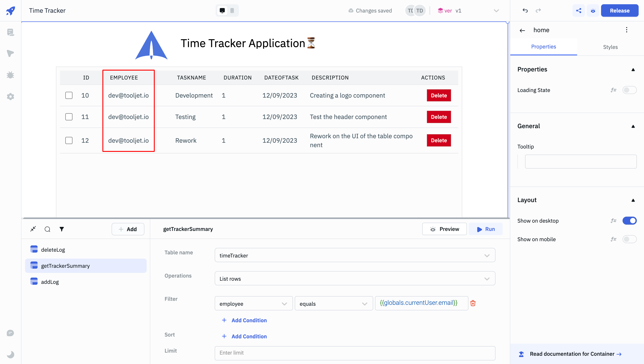This screenshot has height=364, width=644.
Task: Select the addLog query
Action: pyautogui.click(x=50, y=282)
